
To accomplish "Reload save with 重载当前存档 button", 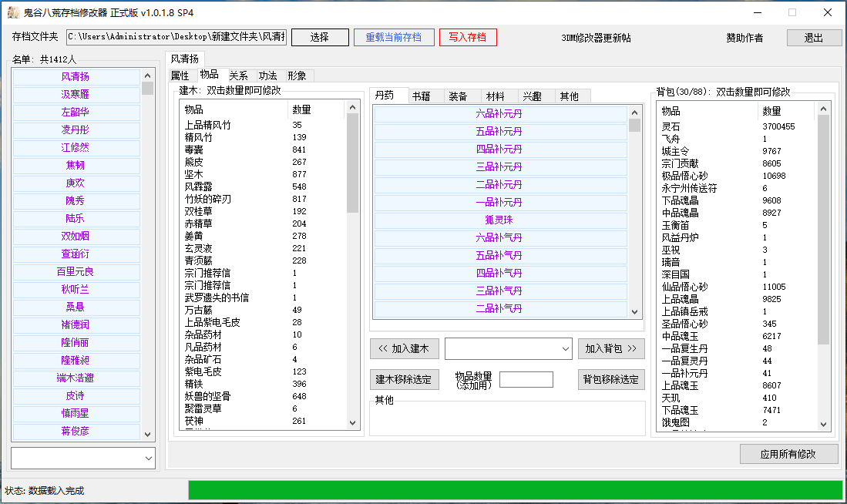I will 394,37.
